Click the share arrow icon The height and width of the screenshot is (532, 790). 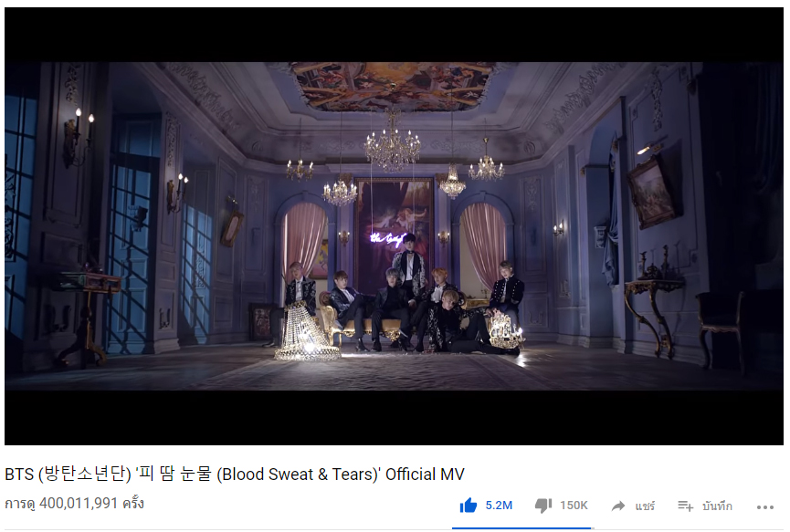tap(617, 506)
